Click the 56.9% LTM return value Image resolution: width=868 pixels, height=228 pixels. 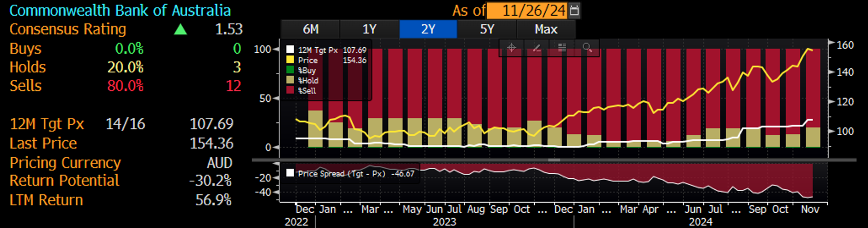pyautogui.click(x=213, y=200)
